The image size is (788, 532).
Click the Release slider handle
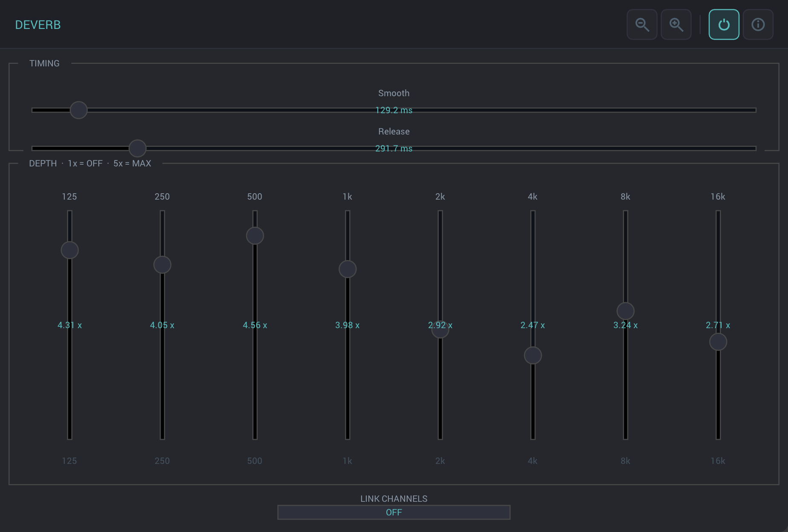coord(137,149)
